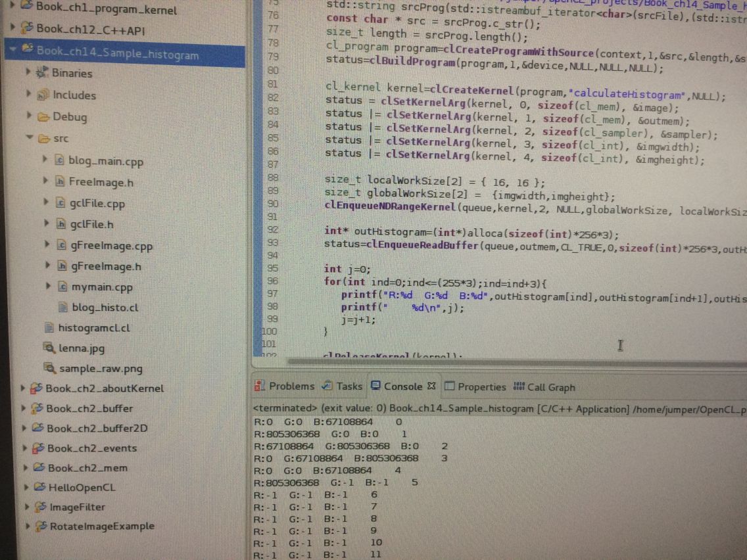
Task: Expand the gclFile.cpp file node
Action: [x=46, y=201]
